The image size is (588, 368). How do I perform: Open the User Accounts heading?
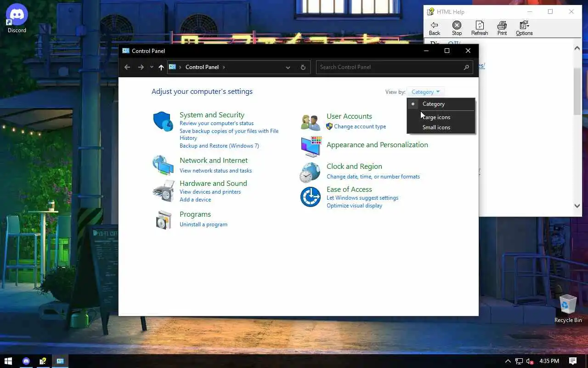(349, 116)
